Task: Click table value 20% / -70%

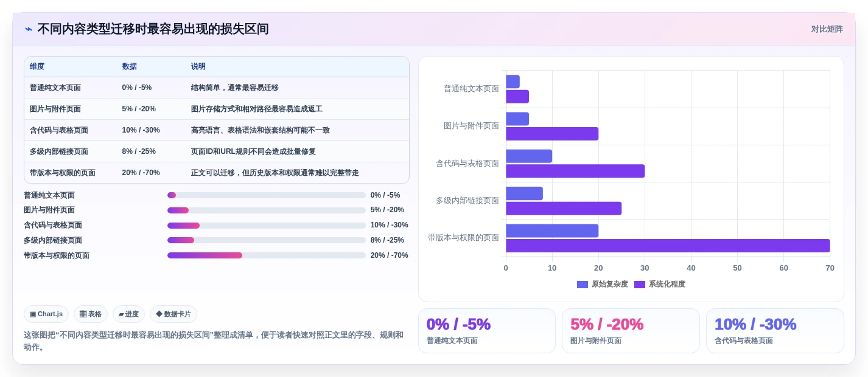Action: [x=141, y=173]
